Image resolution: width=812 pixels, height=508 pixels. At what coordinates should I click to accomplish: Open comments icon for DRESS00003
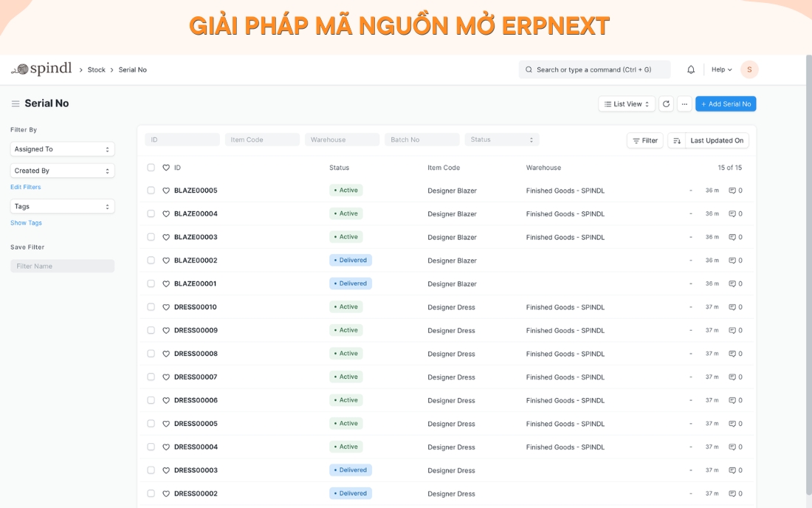[x=732, y=470]
